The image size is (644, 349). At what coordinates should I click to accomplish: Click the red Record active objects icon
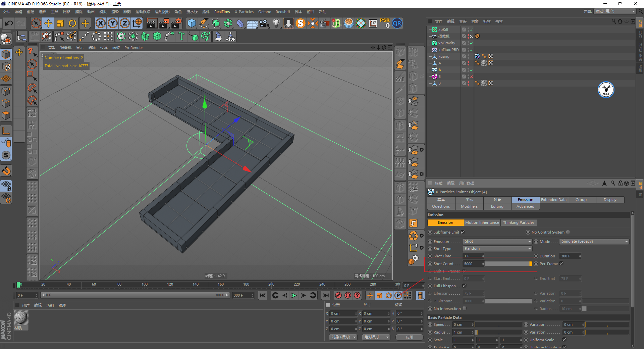tap(338, 295)
